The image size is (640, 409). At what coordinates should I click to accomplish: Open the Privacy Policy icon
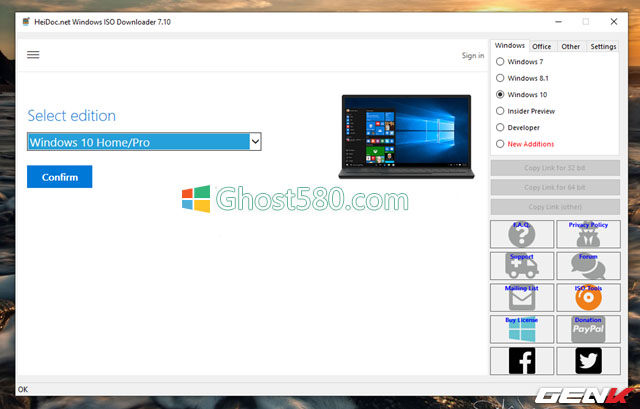coord(588,234)
